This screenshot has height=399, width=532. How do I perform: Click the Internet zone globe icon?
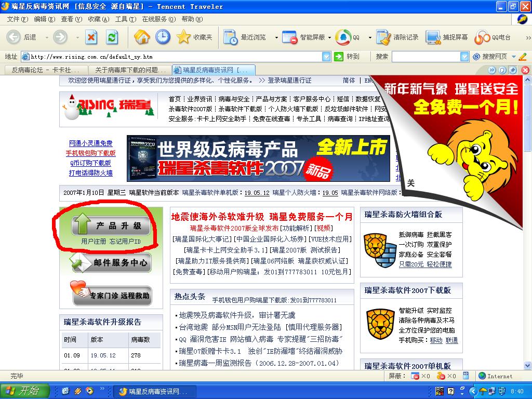point(482,376)
